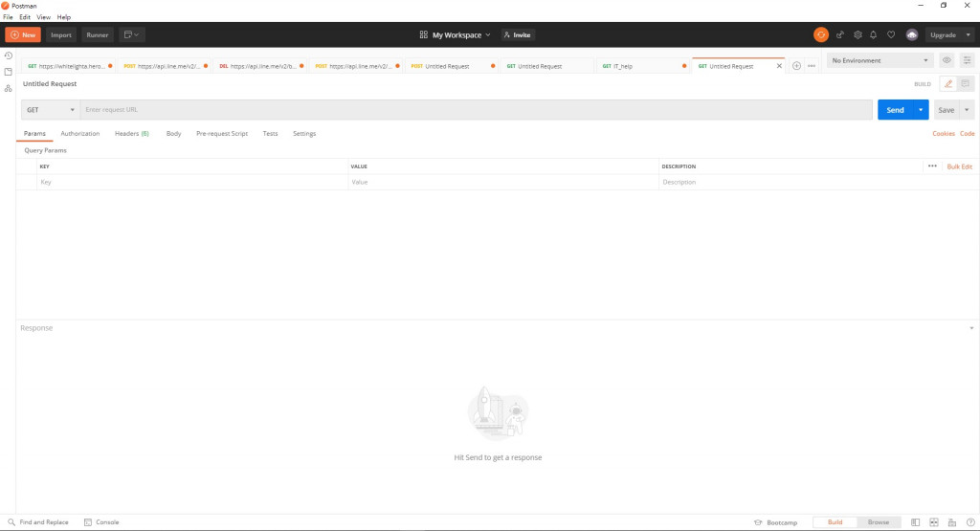980x531 pixels.
Task: Close the active Untitled Request tab
Action: click(779, 66)
